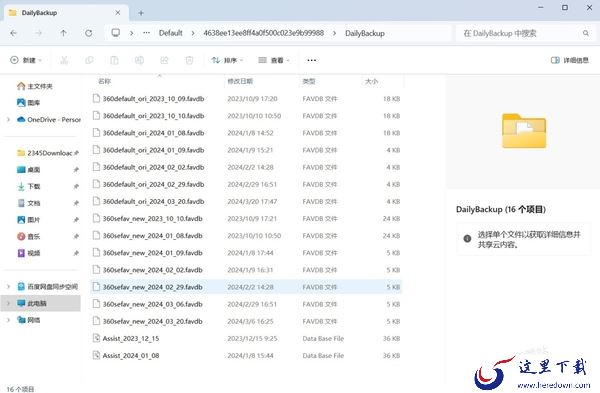Toggle the Details pane button
This screenshot has width=600, height=393.
(569, 60)
